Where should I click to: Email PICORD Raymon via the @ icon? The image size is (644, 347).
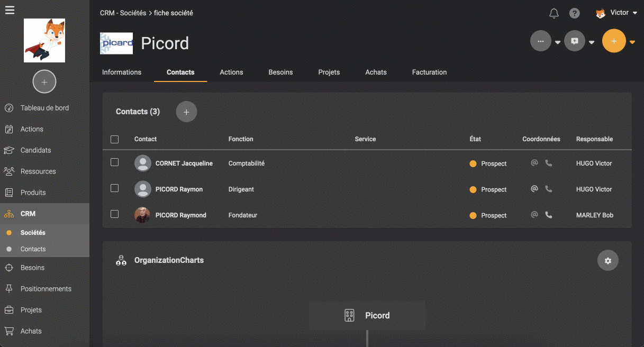click(534, 189)
